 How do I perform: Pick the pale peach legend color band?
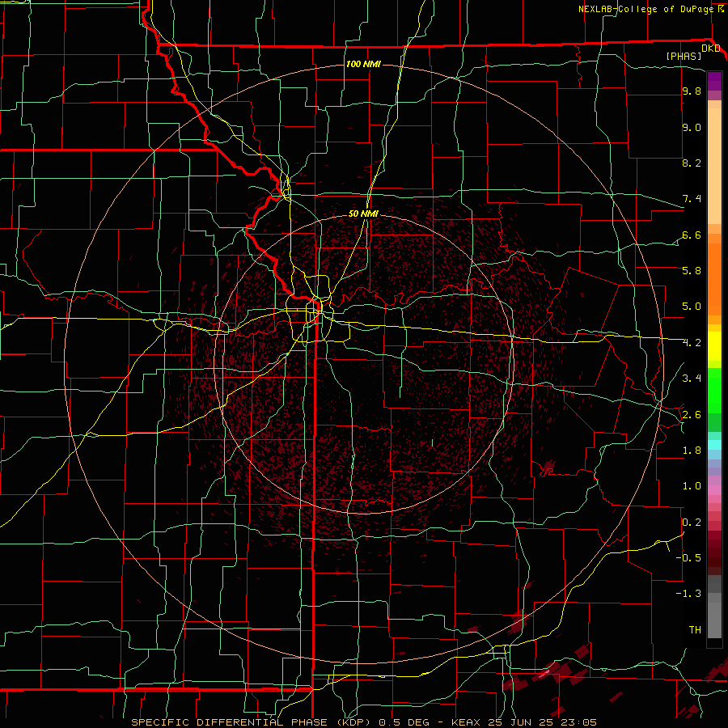pyautogui.click(x=714, y=166)
